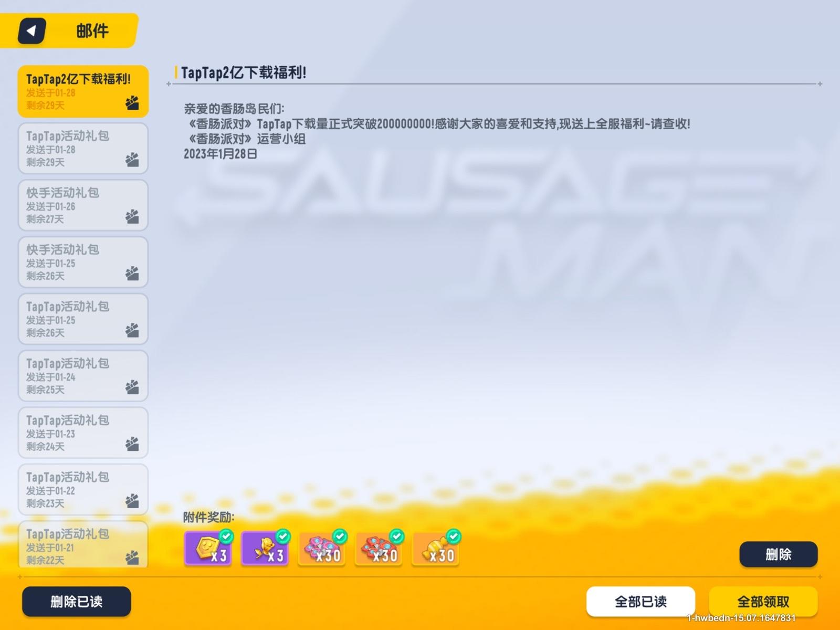Screen dimensions: 840x630
Task: Select the TapTap活动礼包 mail sent 01-22
Action: click(83, 489)
